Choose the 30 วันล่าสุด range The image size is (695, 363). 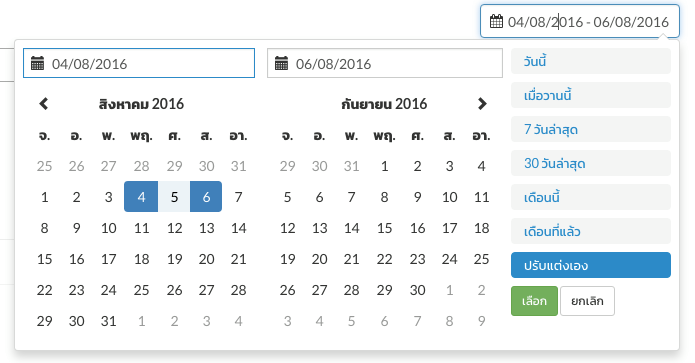(591, 164)
